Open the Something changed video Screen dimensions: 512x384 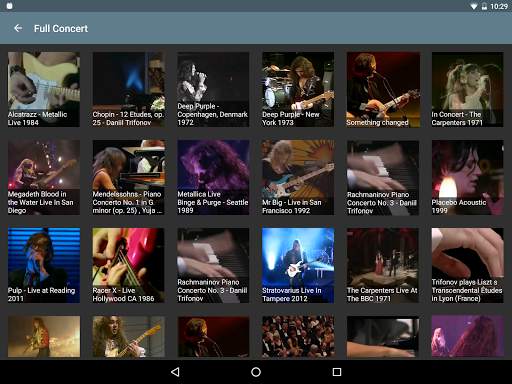tap(383, 89)
